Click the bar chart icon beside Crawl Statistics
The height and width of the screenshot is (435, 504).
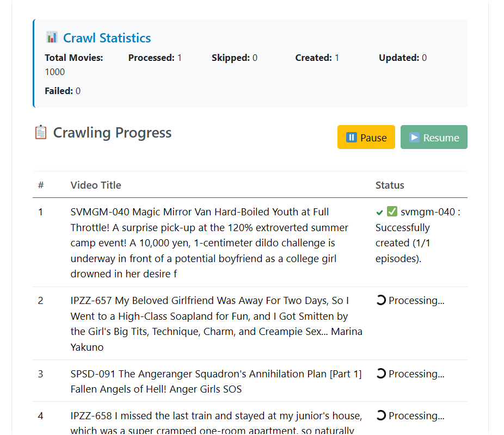52,38
